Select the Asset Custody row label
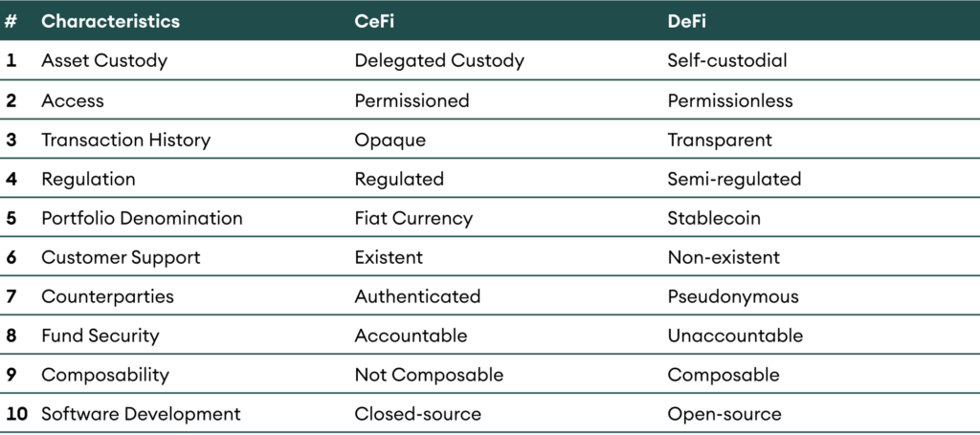 tap(104, 61)
